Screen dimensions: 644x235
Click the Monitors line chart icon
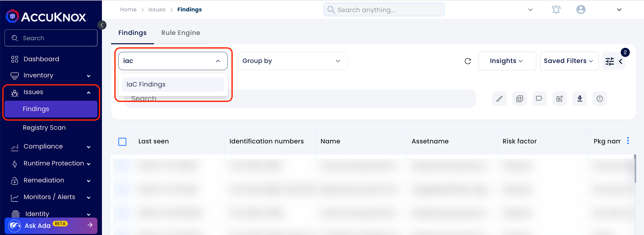[15, 198]
